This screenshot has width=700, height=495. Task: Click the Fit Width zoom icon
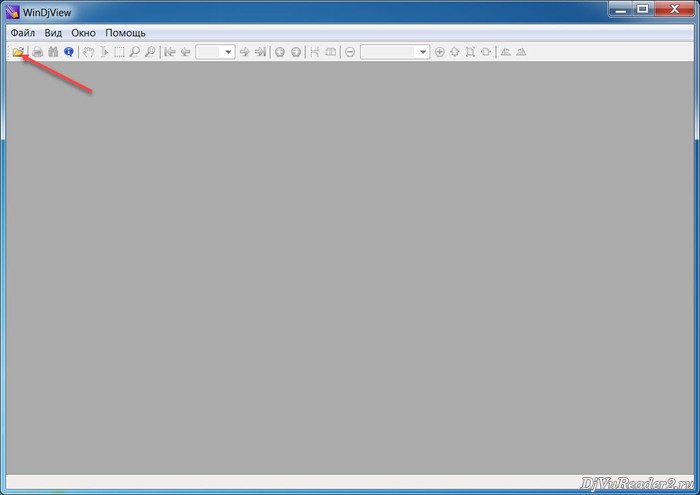tap(486, 52)
